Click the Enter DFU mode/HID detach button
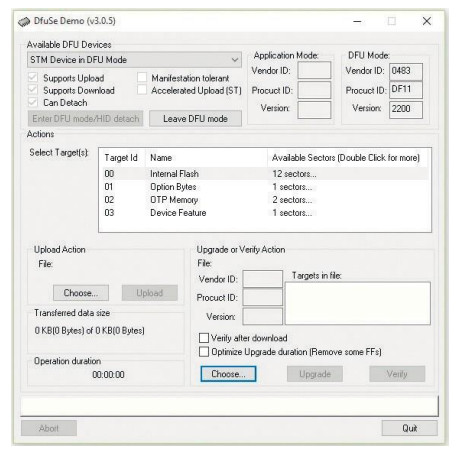Screen dimensions: 458x449 (x=85, y=119)
